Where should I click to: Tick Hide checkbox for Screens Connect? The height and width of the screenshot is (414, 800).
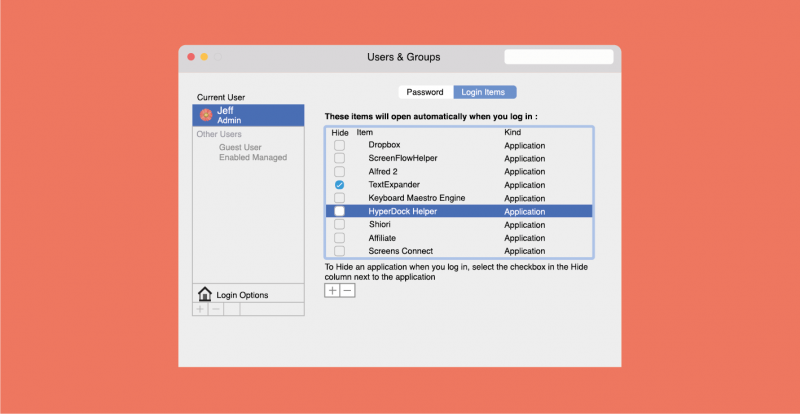339,251
